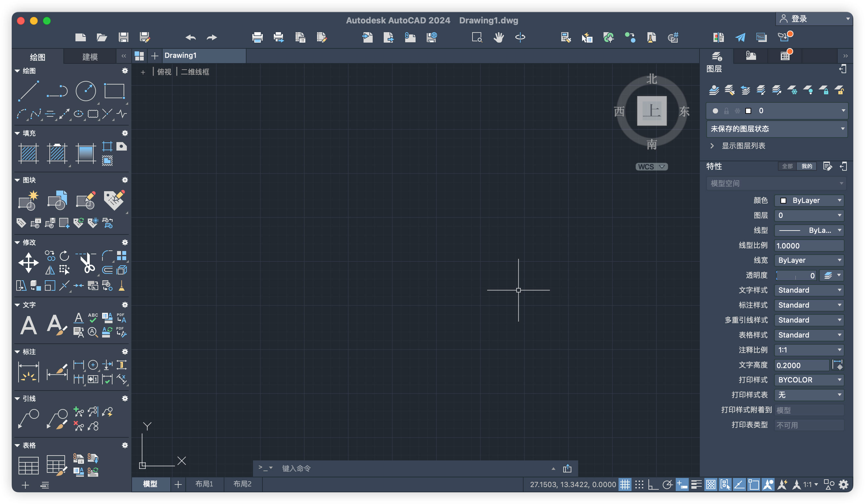The width and height of the screenshot is (865, 504).
Task: Click the 线型比例 1.0000 input field
Action: click(809, 245)
